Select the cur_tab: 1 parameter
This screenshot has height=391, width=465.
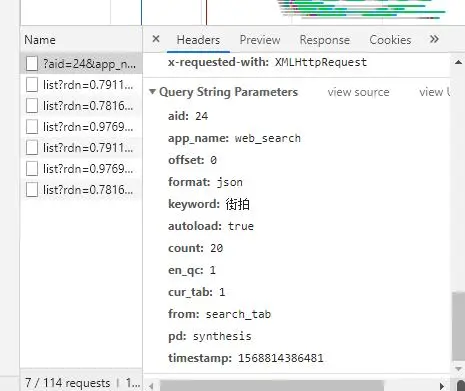tap(197, 292)
